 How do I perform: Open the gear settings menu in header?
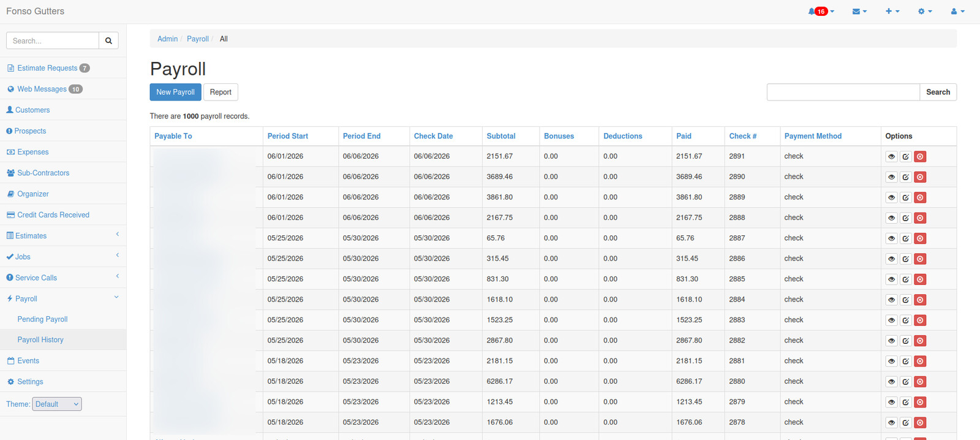pos(925,12)
